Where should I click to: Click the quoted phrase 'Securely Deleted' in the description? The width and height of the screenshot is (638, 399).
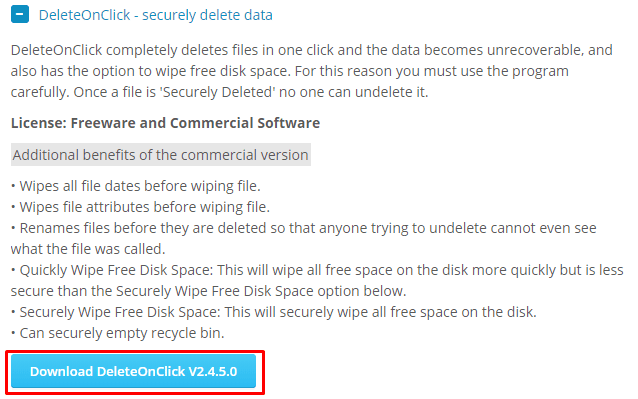click(218, 92)
